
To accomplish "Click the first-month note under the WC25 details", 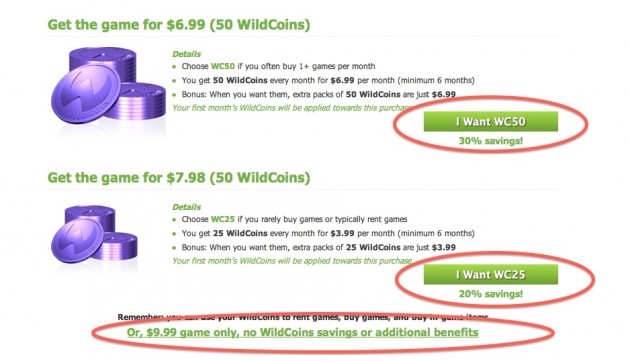I will (x=292, y=260).
